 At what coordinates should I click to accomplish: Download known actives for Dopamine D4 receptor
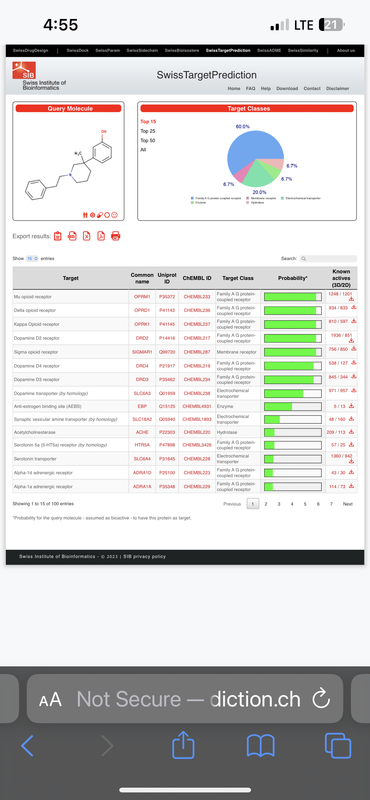coord(354,363)
